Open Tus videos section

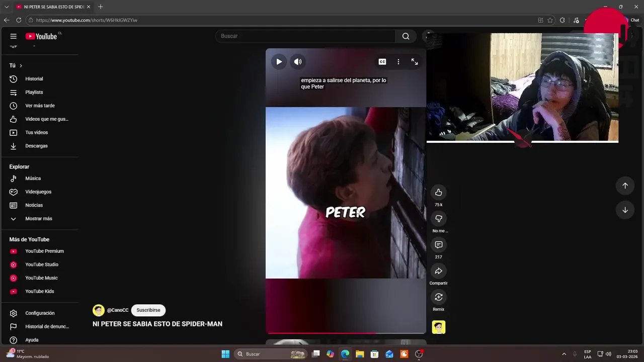[40, 133]
